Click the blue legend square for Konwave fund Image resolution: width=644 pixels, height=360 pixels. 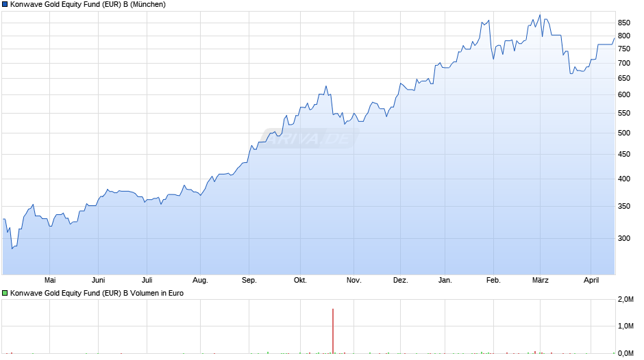[5, 5]
